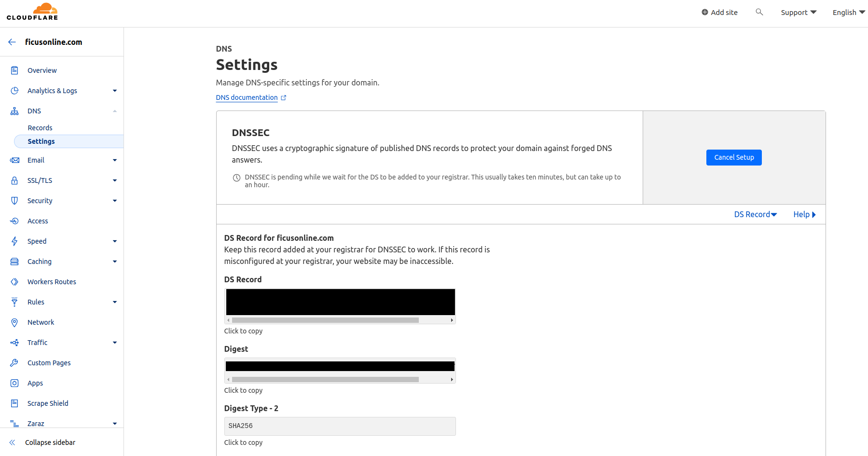
Task: Click the Traffic routing icon
Action: [x=14, y=343]
